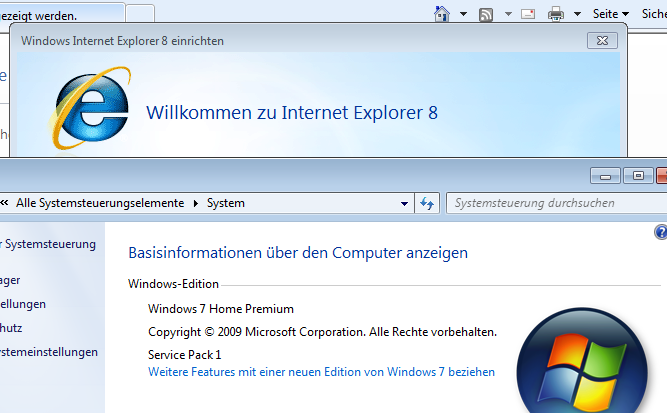Click the 'Service Pack 1' text
667x413 pixels.
[185, 355]
